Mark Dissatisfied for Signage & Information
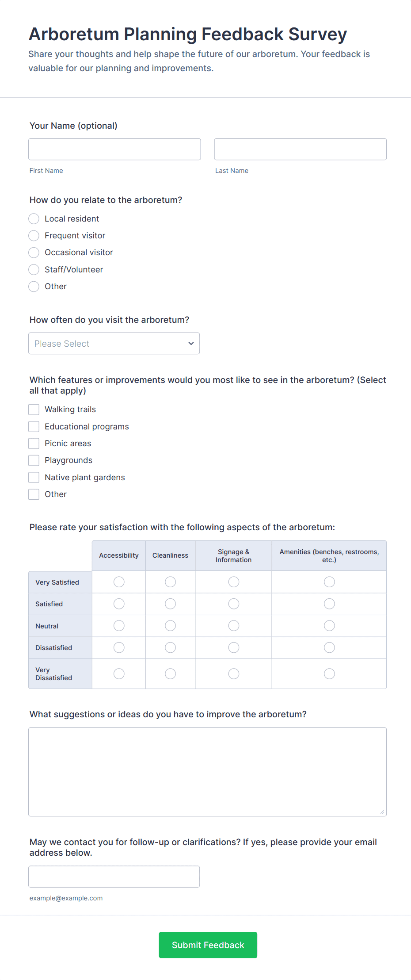 pyautogui.click(x=233, y=647)
